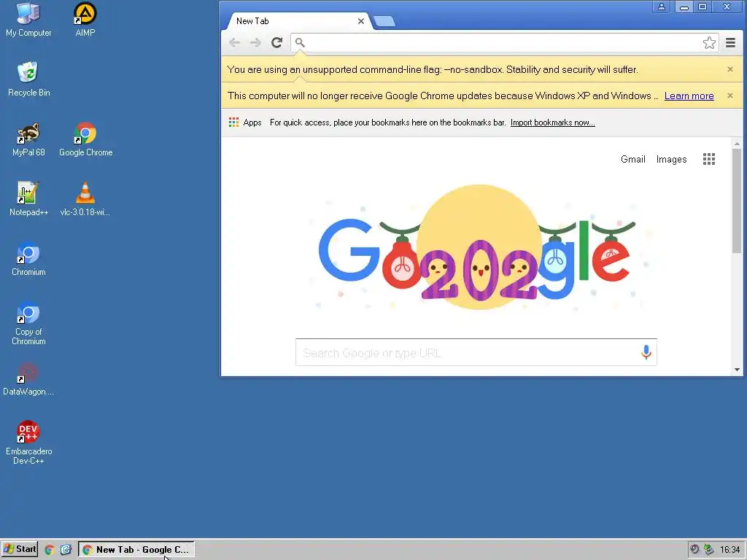Viewport: 747px width, 560px height.
Task: Launch AIMP from desktop
Action: (x=85, y=19)
